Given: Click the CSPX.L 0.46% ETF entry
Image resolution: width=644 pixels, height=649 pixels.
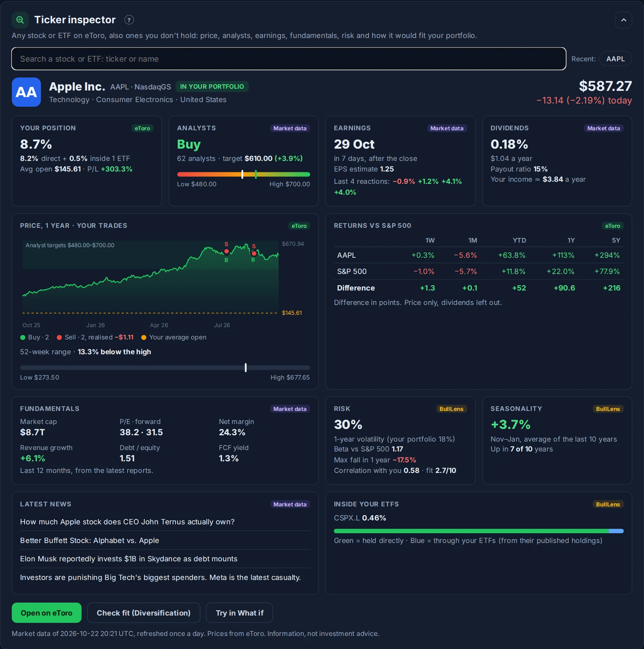Looking at the screenshot, I should (360, 518).
